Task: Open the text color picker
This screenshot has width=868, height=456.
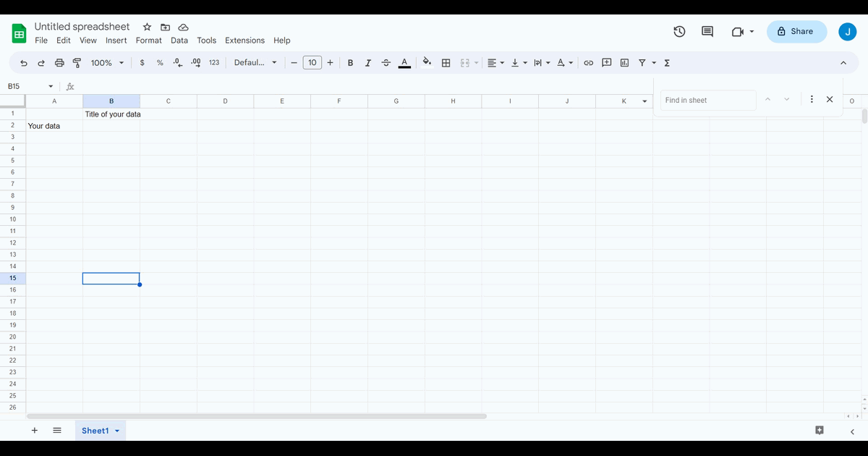Action: [x=404, y=63]
